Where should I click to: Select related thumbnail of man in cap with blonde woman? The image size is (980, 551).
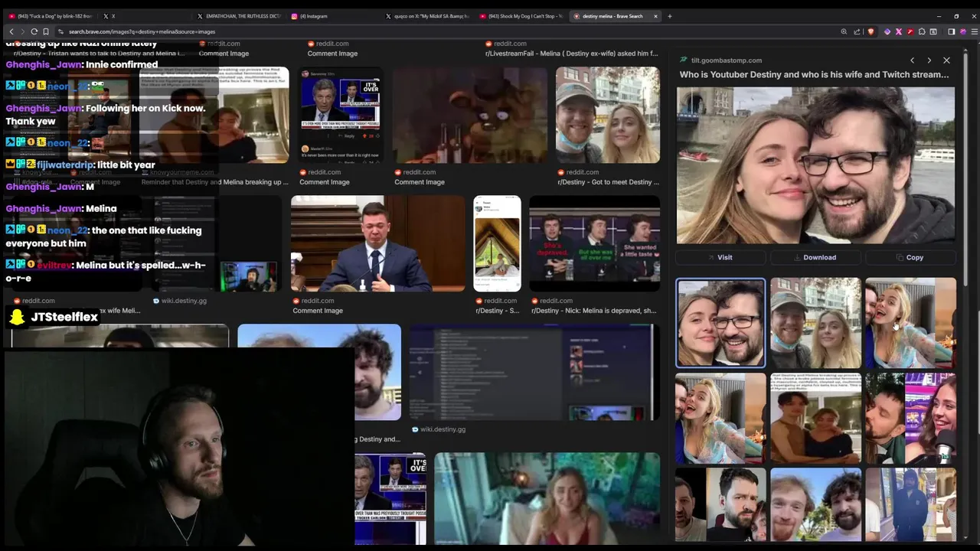tap(815, 323)
